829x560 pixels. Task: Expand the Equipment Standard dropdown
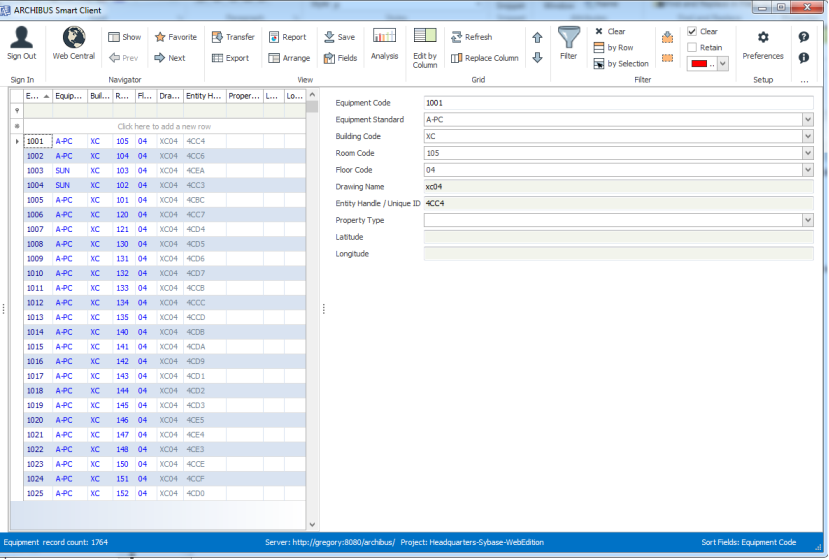tap(807, 120)
